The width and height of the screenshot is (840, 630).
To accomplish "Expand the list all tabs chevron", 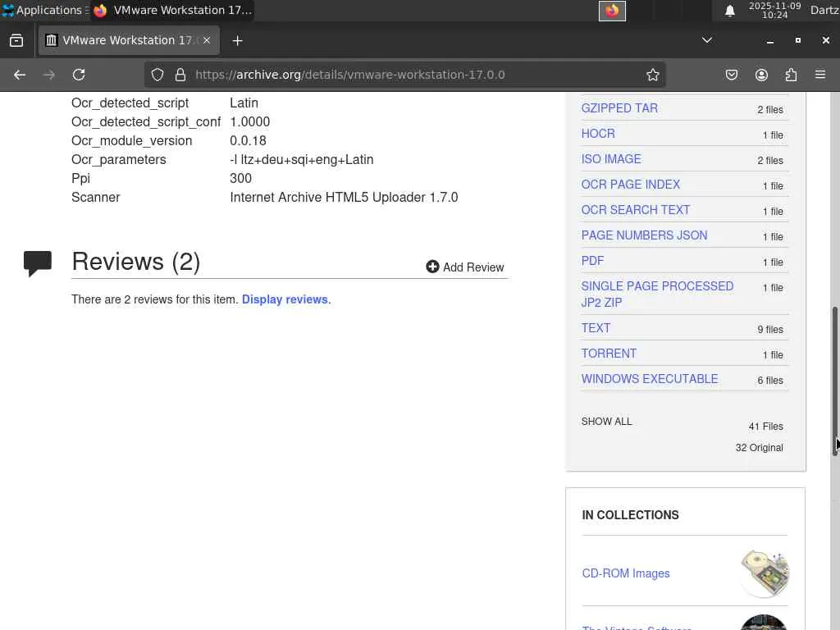I will tap(707, 40).
